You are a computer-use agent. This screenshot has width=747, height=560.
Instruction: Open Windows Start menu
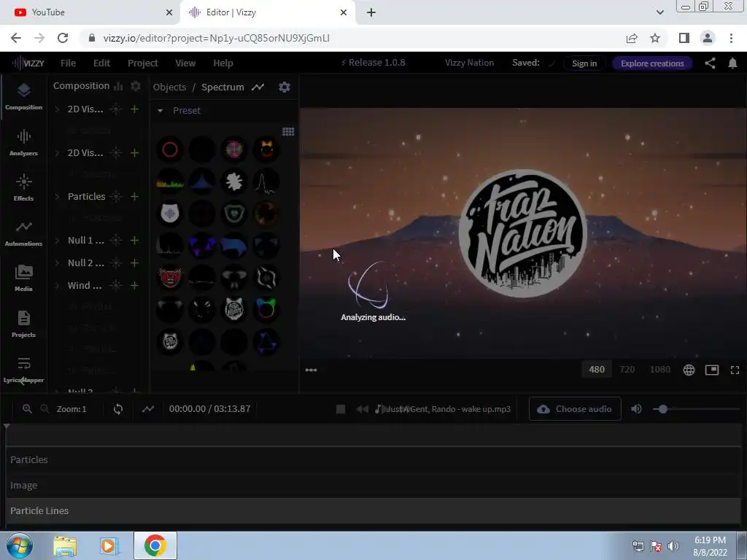19,545
